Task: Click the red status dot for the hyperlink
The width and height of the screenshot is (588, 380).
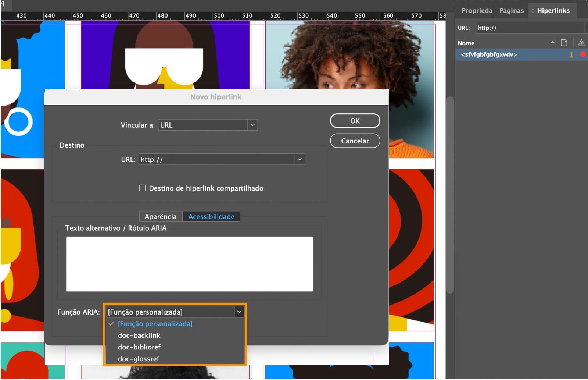Action: [x=582, y=54]
